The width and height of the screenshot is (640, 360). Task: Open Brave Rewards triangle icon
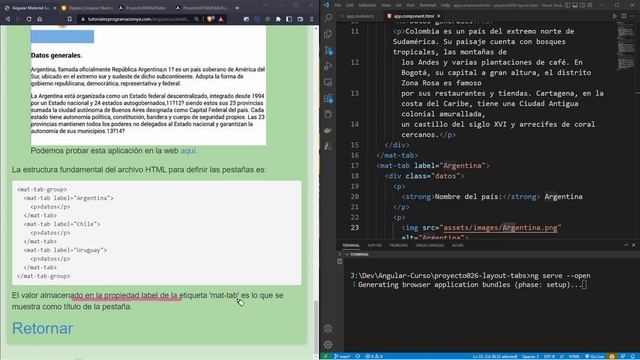(221, 19)
